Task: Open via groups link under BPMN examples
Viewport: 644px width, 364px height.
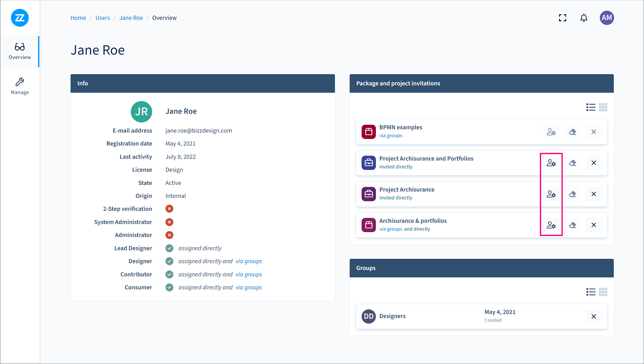Action: [391, 135]
